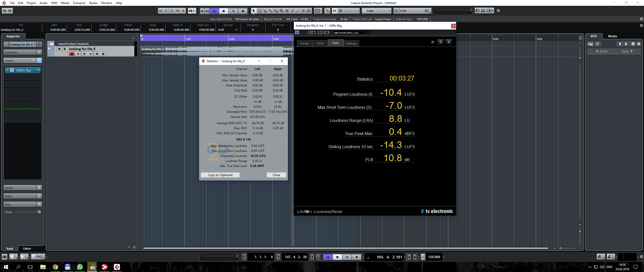Expand the Fader inspector section
This screenshot has width=644, height=272.
coord(20,196)
